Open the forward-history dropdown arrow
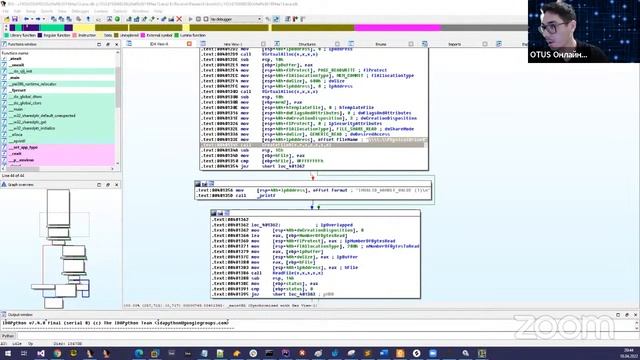The height and width of the screenshot is (360, 640). tap(43, 19)
